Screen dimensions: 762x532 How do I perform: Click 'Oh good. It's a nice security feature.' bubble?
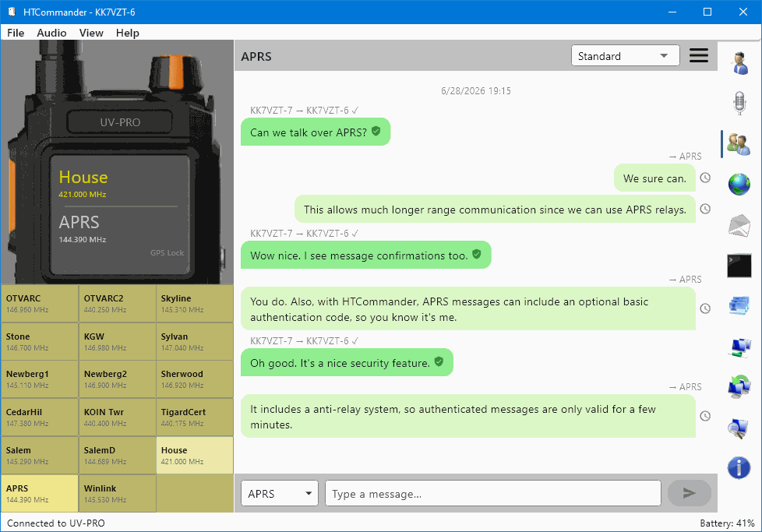(x=347, y=362)
